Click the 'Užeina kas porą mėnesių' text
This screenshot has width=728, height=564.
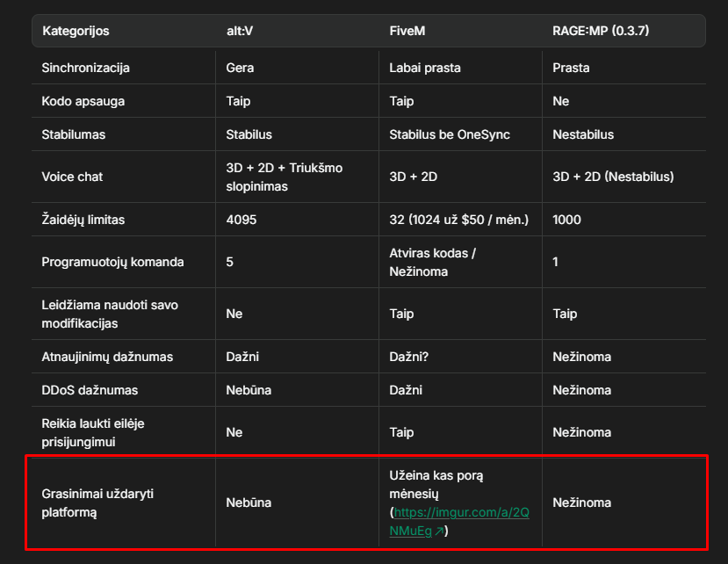[436, 485]
